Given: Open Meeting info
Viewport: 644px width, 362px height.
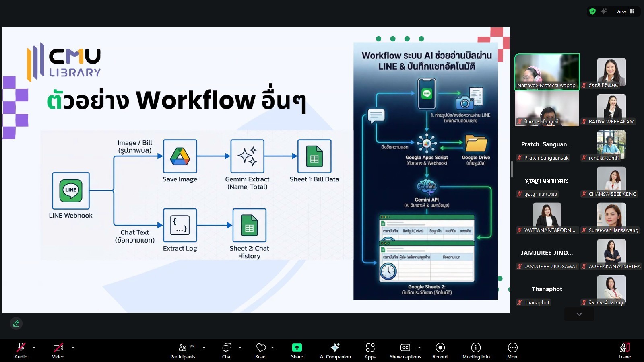Looking at the screenshot, I should coord(476,350).
